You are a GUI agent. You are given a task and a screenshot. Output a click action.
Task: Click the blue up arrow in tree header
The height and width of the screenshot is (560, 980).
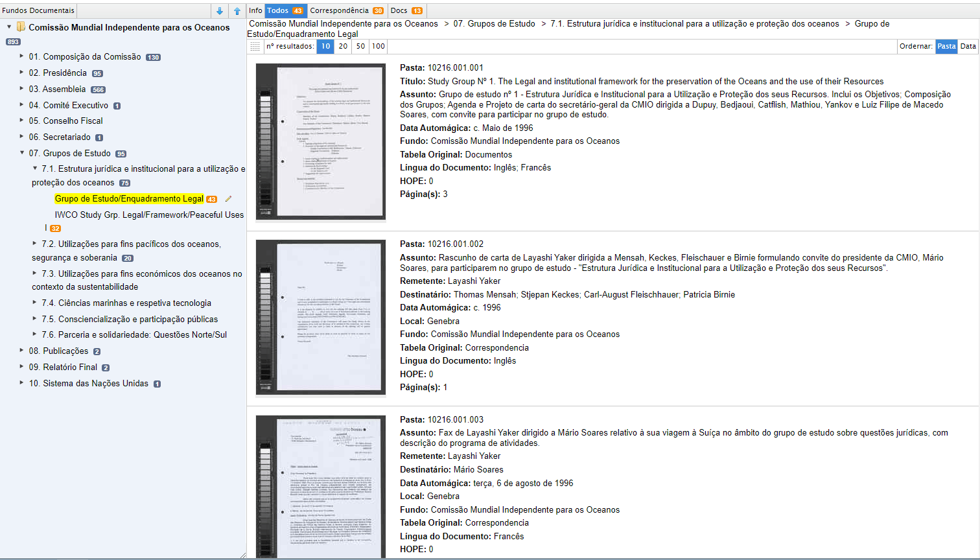pos(237,11)
